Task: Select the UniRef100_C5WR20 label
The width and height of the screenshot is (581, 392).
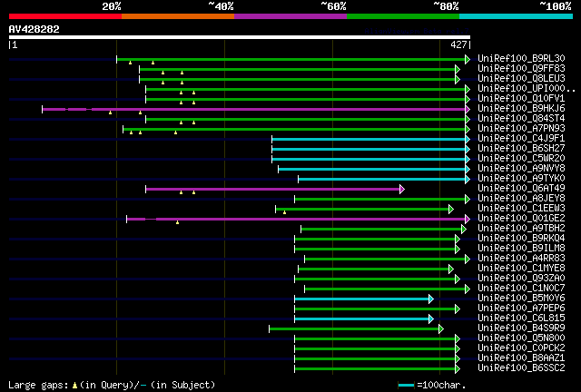Action: [521, 159]
